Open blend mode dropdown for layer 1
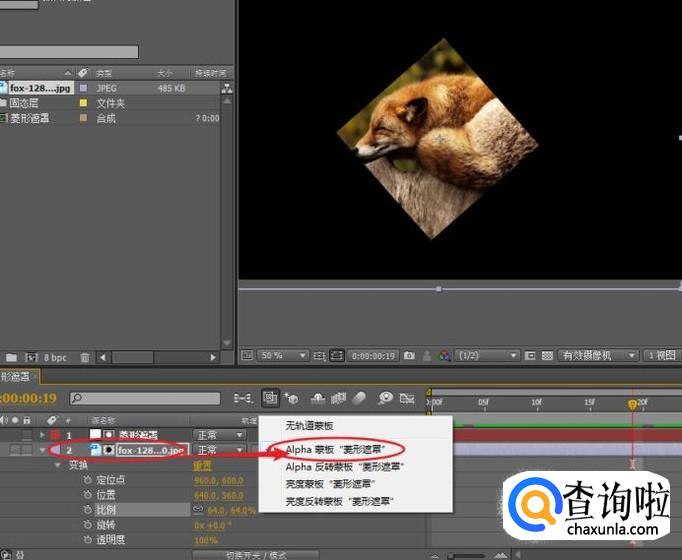Screen dimensions: 682x560 pyautogui.click(x=220, y=435)
